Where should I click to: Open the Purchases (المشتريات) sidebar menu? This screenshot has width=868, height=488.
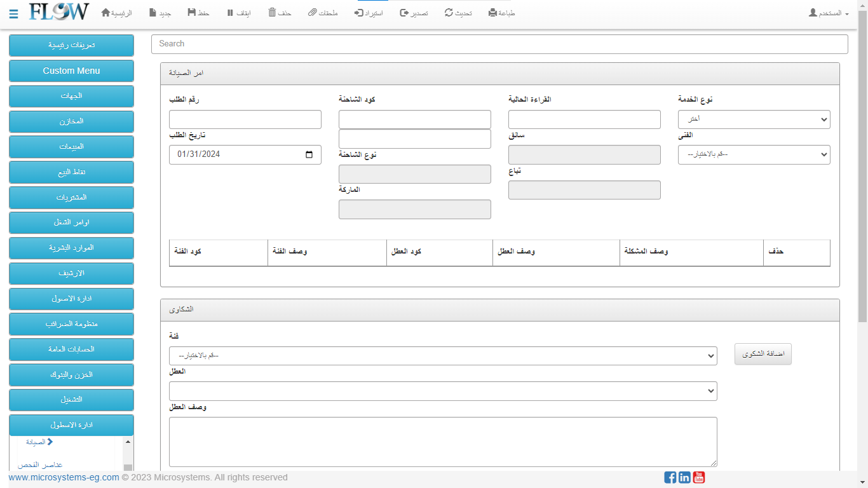pos(71,198)
